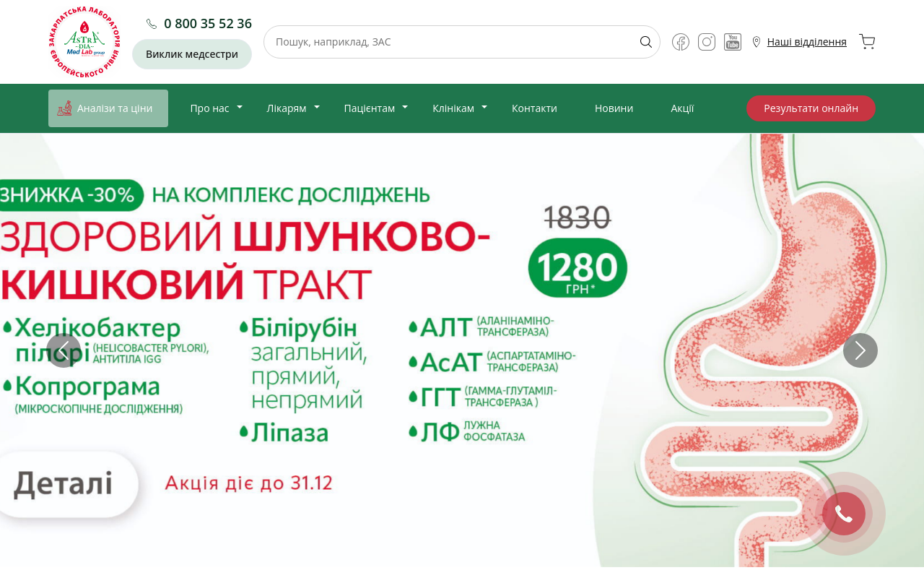Request a nurse visit via Виклик медсестри
Image resolution: width=924 pixels, height=578 pixels.
click(192, 54)
